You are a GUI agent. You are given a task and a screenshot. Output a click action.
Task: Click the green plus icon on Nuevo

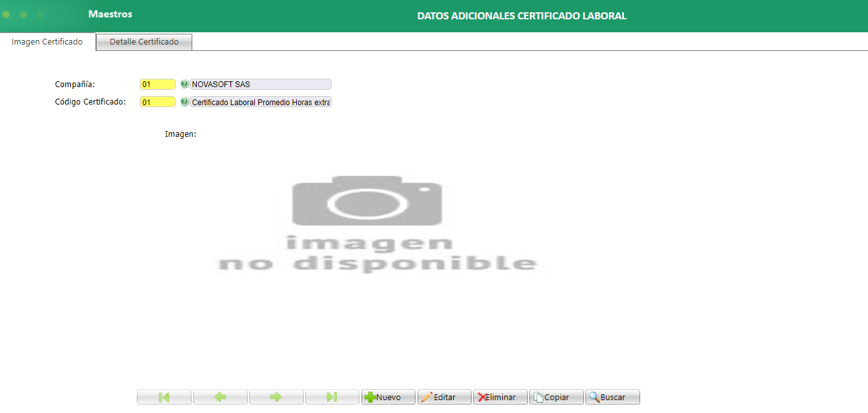coord(370,396)
